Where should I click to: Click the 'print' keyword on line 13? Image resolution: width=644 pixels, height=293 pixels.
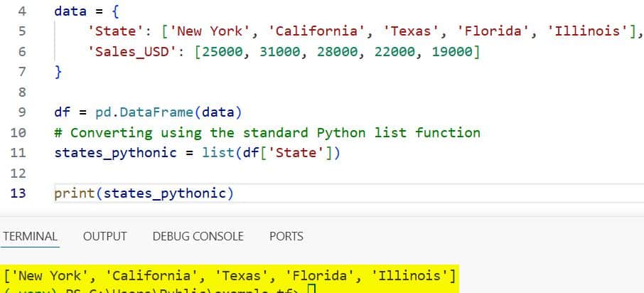coord(75,193)
